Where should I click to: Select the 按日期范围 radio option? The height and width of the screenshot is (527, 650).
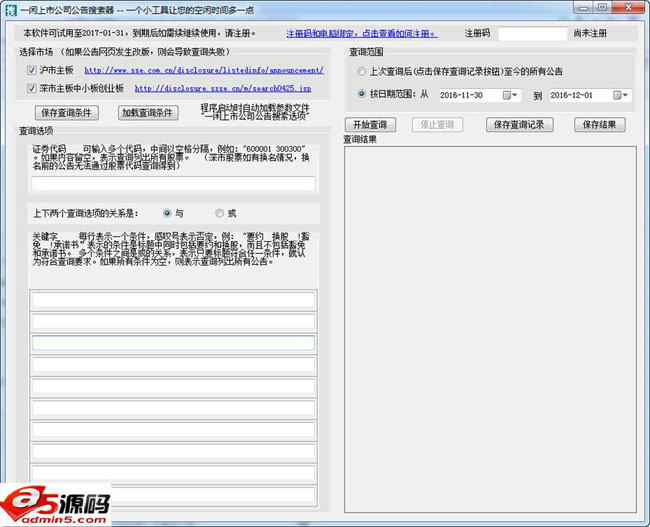361,94
